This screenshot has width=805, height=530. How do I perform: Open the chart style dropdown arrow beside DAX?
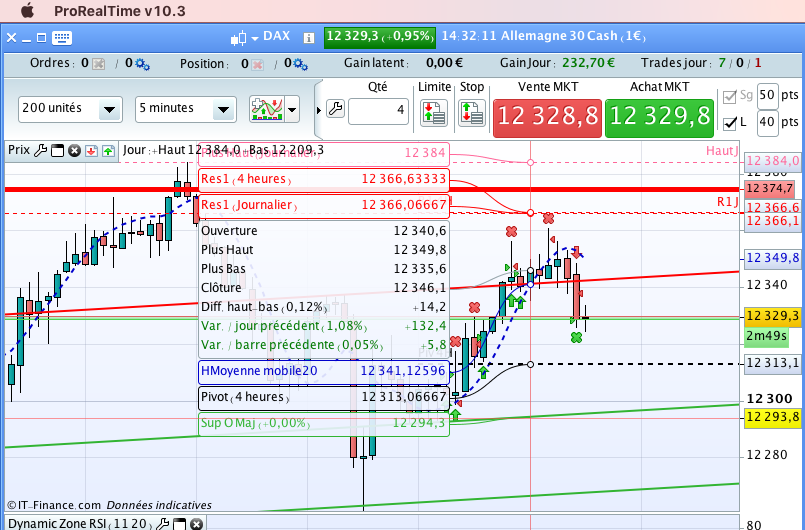pyautogui.click(x=255, y=39)
